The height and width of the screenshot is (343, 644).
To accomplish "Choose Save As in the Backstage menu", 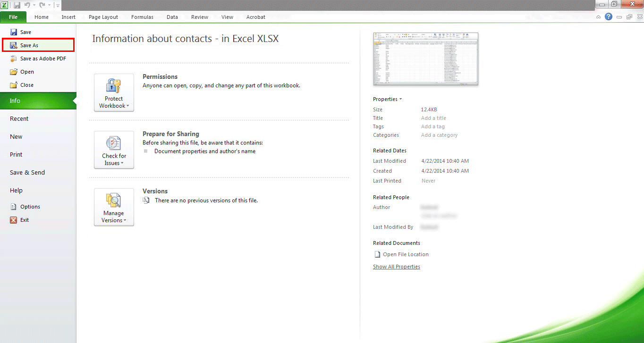I will click(38, 45).
